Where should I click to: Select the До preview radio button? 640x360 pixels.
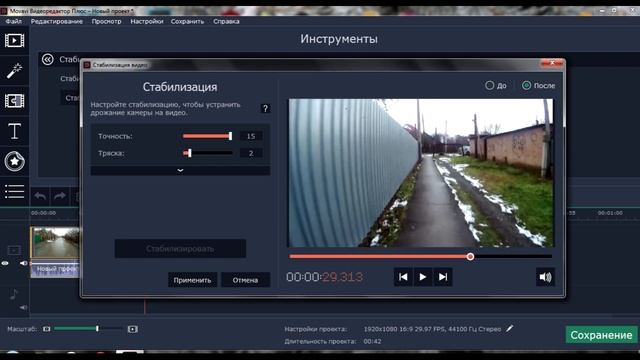[x=489, y=85]
